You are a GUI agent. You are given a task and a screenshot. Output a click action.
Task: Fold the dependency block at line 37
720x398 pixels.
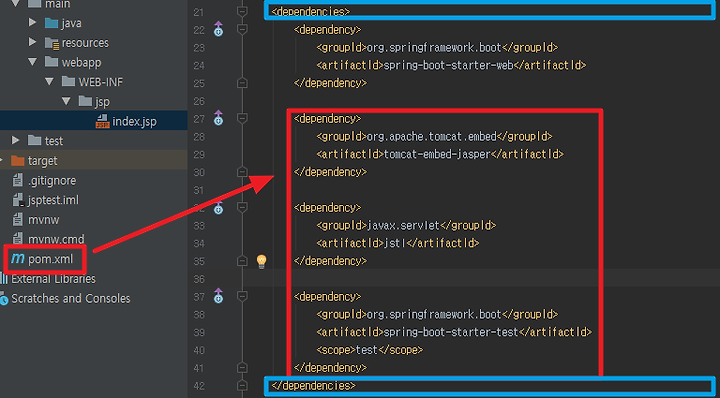[242, 297]
